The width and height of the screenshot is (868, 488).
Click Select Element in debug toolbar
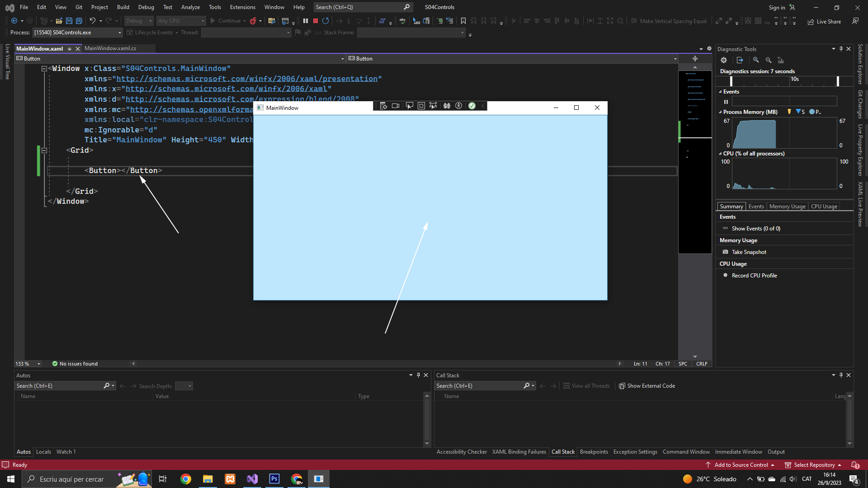pos(409,106)
